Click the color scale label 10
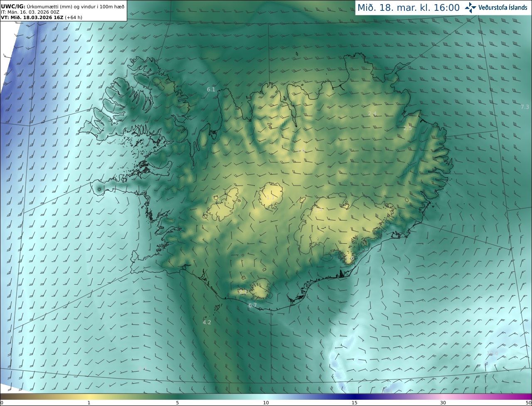Screen dimensions: 532x406 tap(266, 403)
